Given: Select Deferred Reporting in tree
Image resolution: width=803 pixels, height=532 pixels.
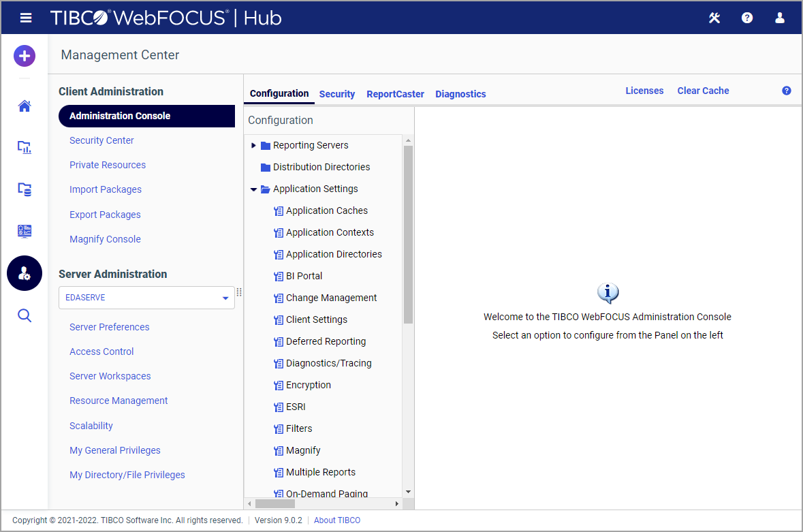Looking at the screenshot, I should 326,341.
